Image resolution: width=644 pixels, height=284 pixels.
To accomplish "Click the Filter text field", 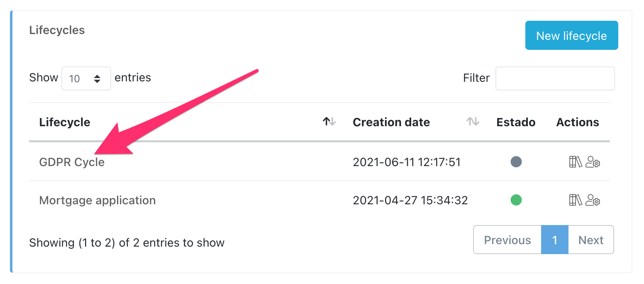I will click(555, 78).
